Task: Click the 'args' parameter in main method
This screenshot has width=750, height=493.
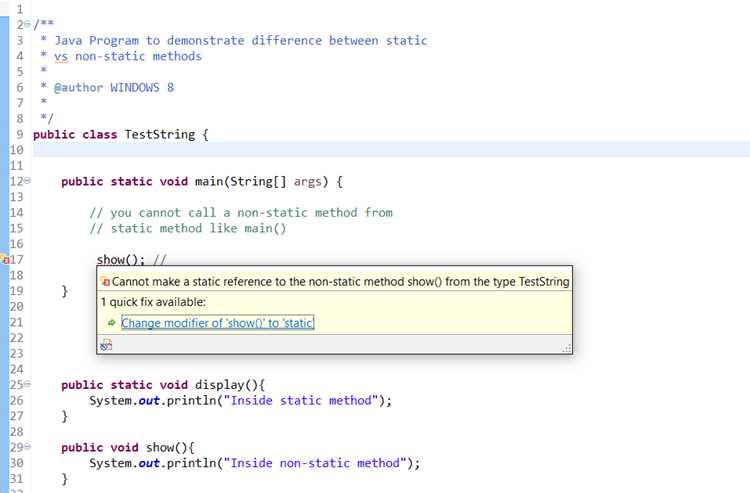Action: pos(308,182)
